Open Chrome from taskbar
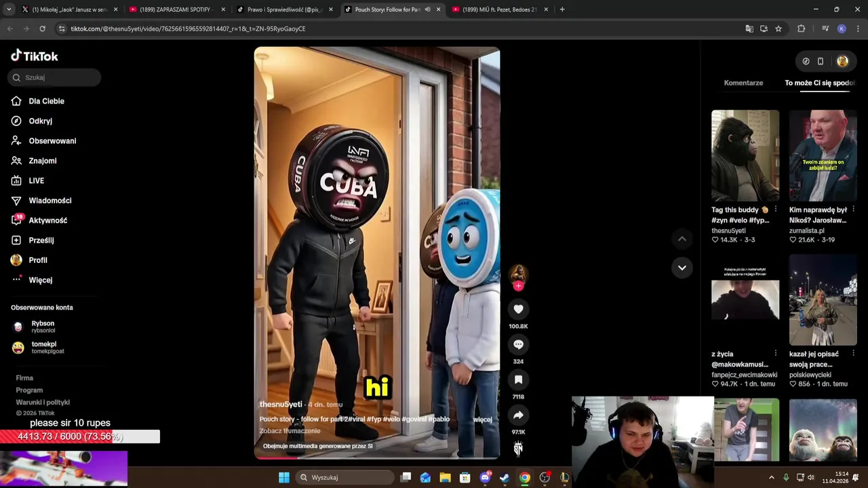This screenshot has width=868, height=488. click(x=524, y=477)
